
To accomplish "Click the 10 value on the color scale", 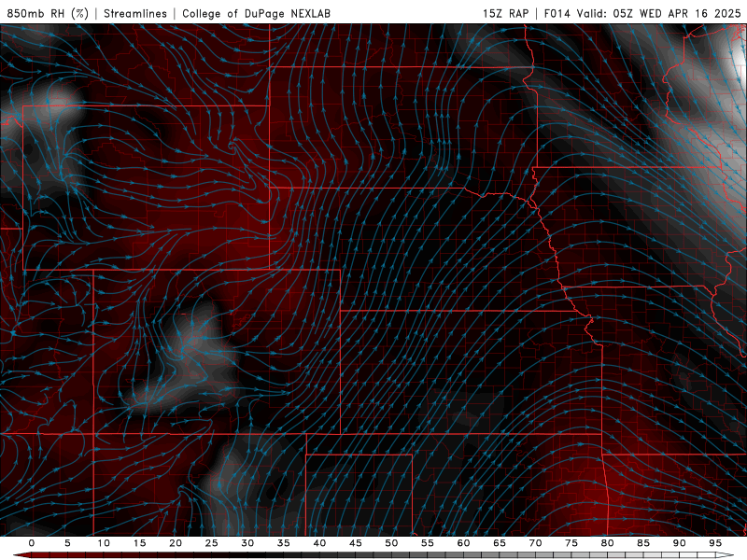I will [104, 543].
